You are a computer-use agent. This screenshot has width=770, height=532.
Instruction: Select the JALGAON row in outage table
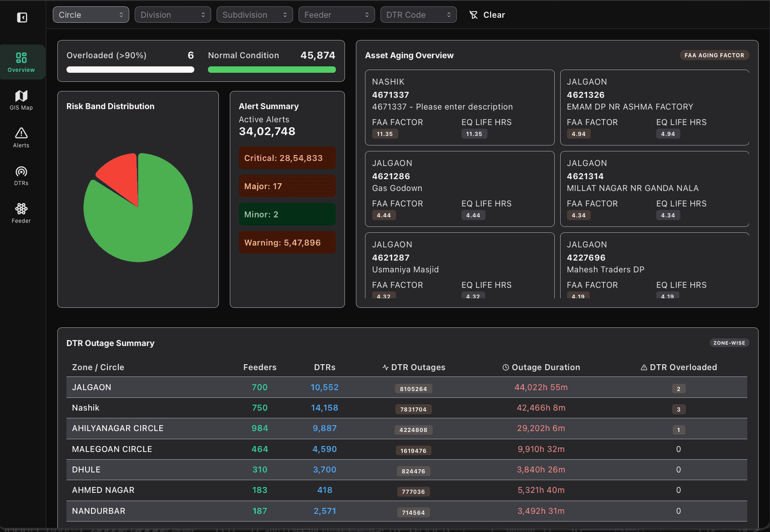click(407, 387)
